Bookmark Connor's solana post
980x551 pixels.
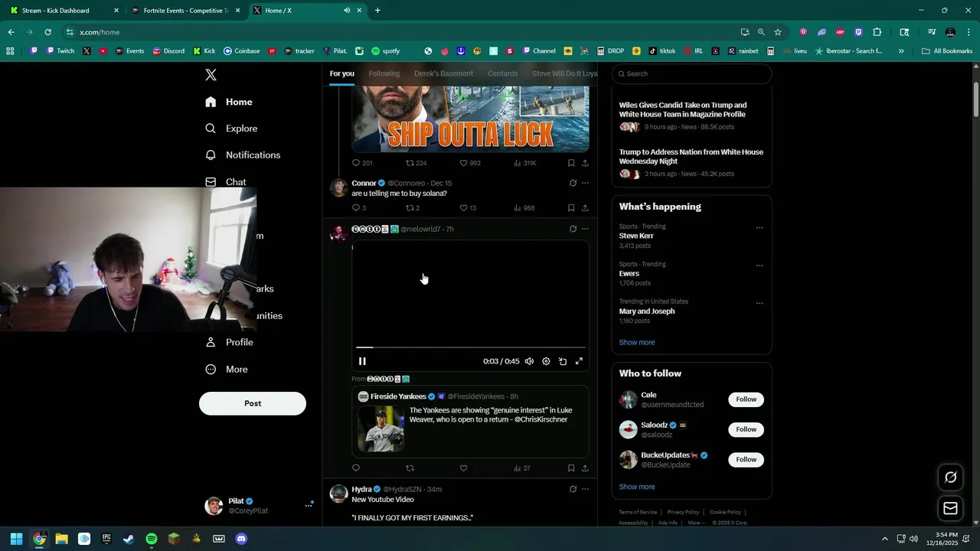point(571,207)
